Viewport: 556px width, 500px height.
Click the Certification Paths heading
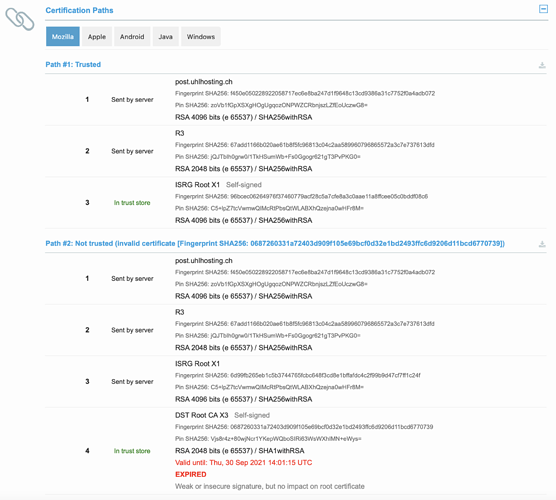click(x=79, y=10)
